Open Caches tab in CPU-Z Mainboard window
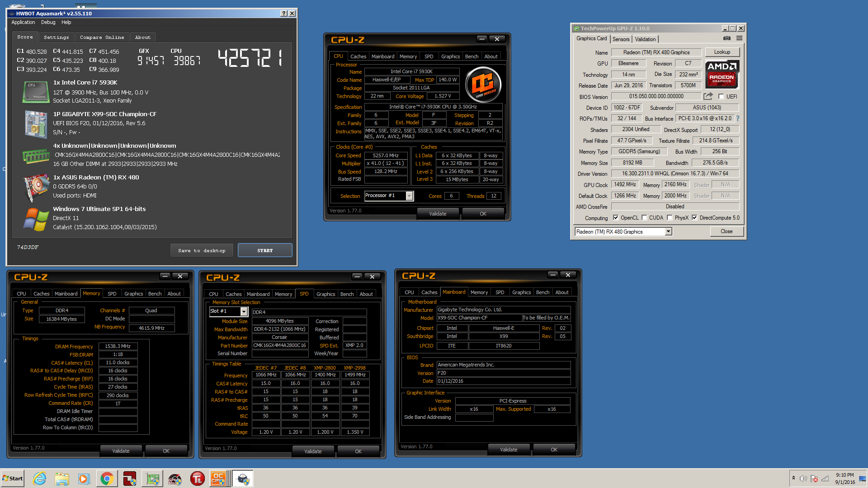The image size is (868, 488). coord(429,292)
